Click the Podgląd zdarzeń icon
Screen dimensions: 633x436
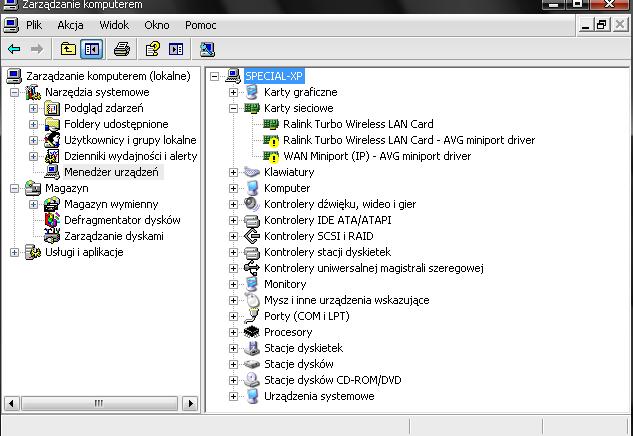[x=52, y=108]
